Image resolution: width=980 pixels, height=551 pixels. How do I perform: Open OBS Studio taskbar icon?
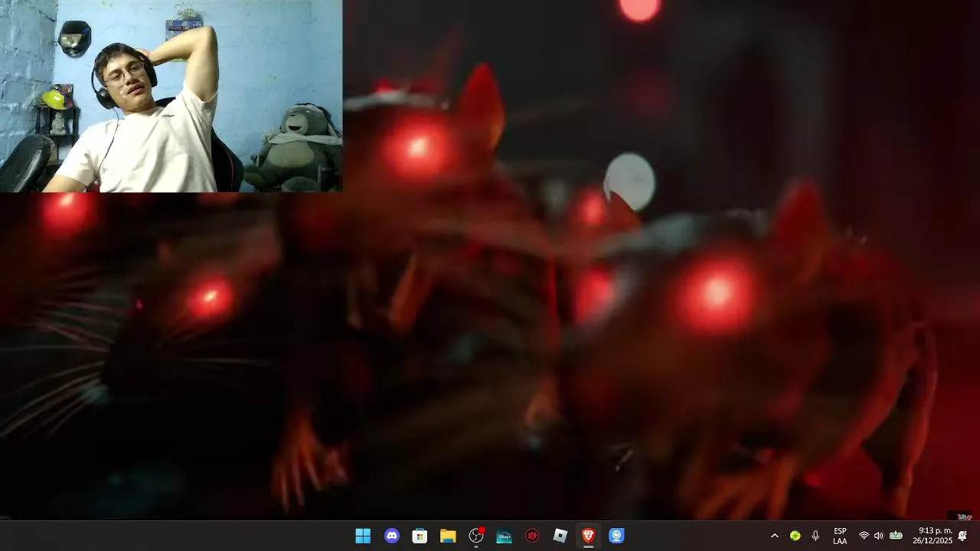point(476,536)
